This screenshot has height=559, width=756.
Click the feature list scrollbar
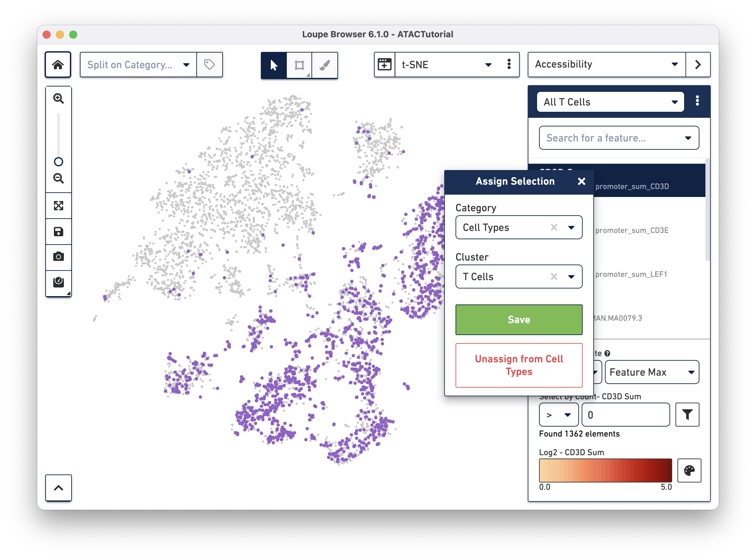(x=707, y=210)
